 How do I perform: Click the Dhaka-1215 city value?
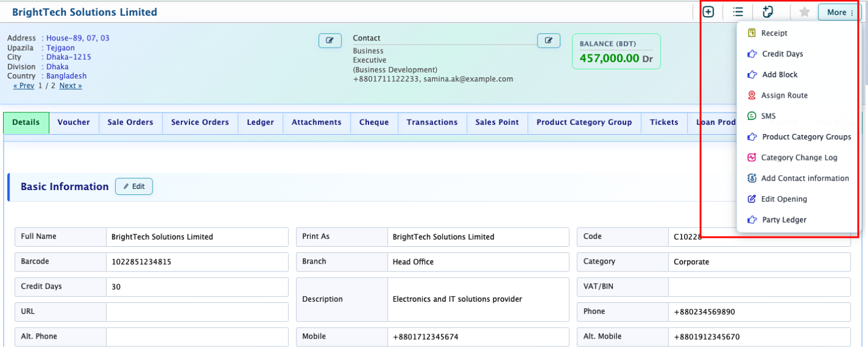tap(69, 57)
